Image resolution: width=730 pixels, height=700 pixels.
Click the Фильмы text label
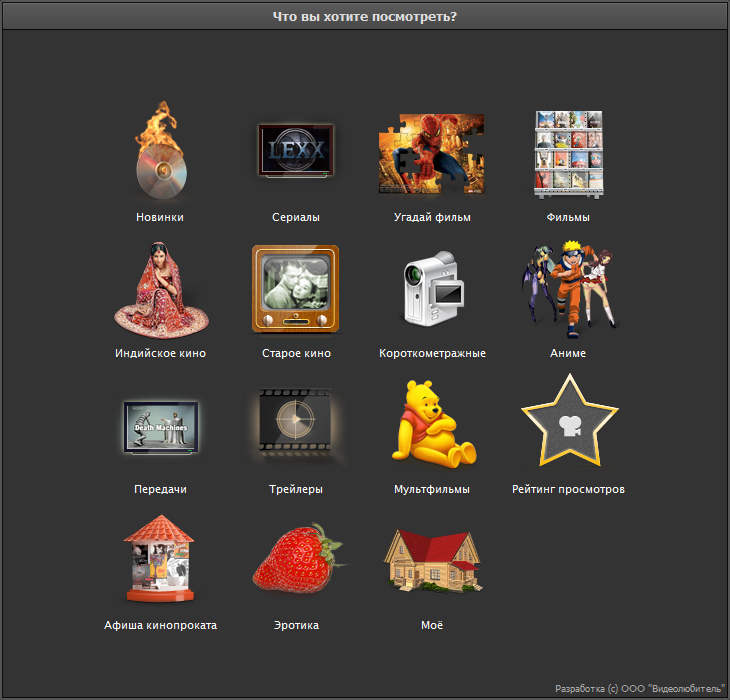tap(568, 217)
